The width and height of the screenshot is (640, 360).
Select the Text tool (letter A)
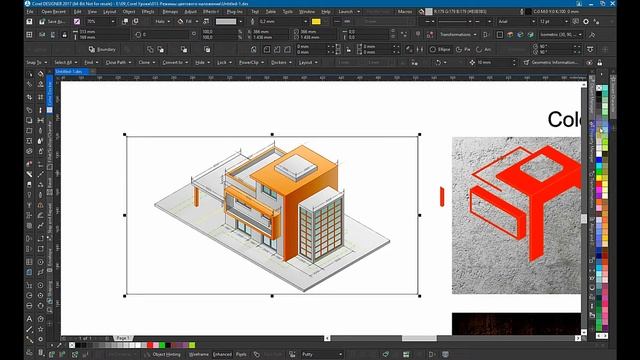click(x=29, y=318)
